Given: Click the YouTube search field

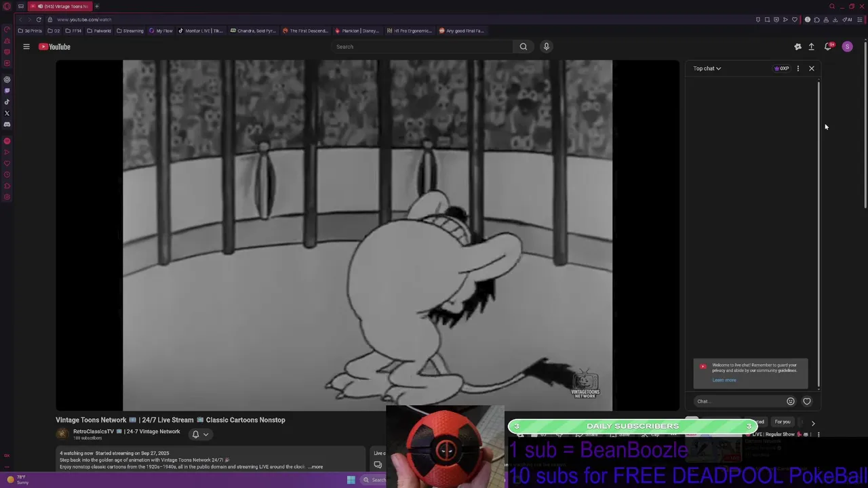Looking at the screenshot, I should (422, 47).
